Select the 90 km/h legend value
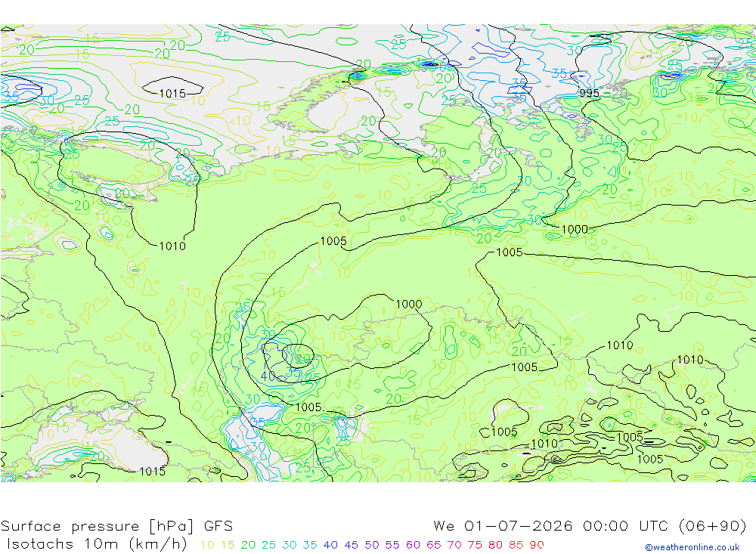This screenshot has height=554, width=756. [x=537, y=545]
